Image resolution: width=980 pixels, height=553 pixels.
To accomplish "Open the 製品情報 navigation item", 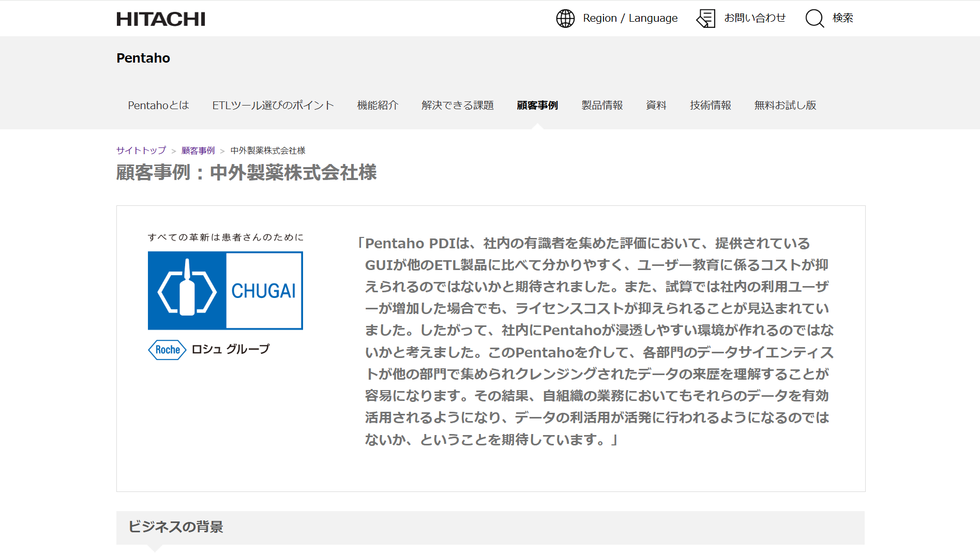I will [602, 105].
